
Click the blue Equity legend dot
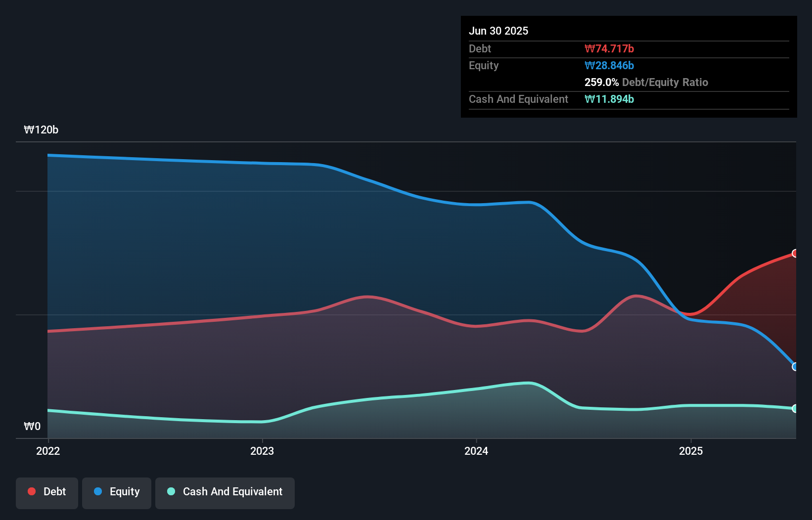98,491
